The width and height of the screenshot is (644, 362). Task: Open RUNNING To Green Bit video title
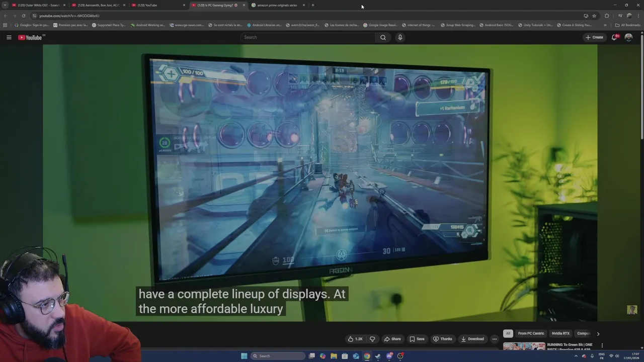click(569, 346)
